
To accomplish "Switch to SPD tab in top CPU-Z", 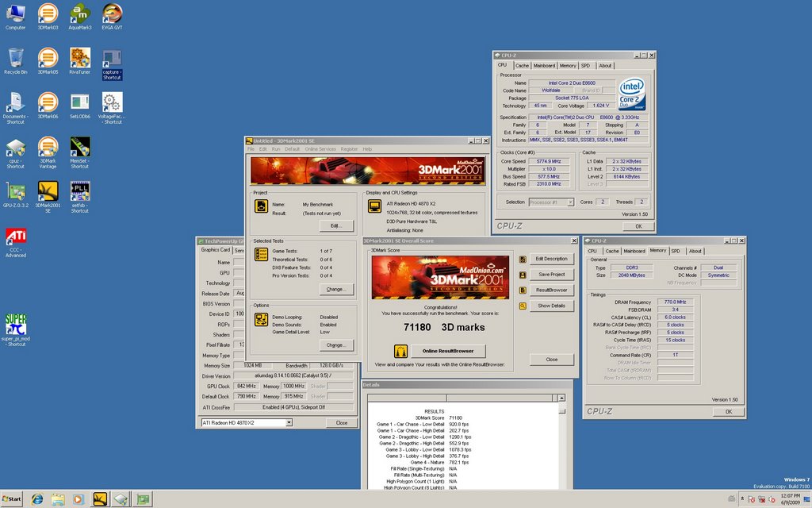I will click(x=585, y=66).
